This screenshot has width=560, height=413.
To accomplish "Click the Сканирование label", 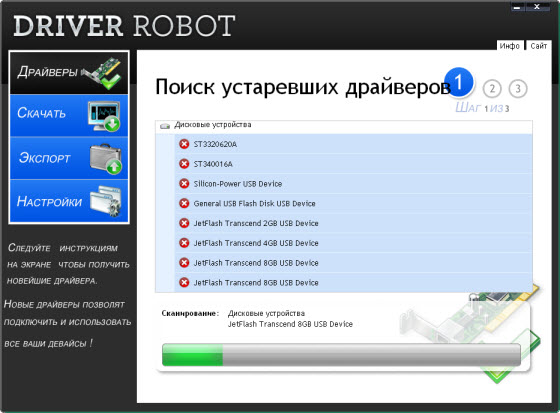I will coord(190,313).
